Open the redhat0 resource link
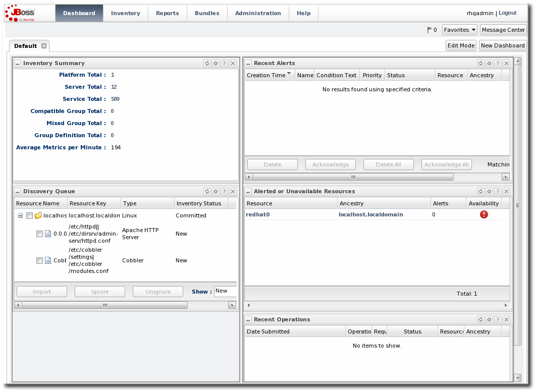Image resolution: width=536 pixels, height=392 pixels. click(x=258, y=214)
